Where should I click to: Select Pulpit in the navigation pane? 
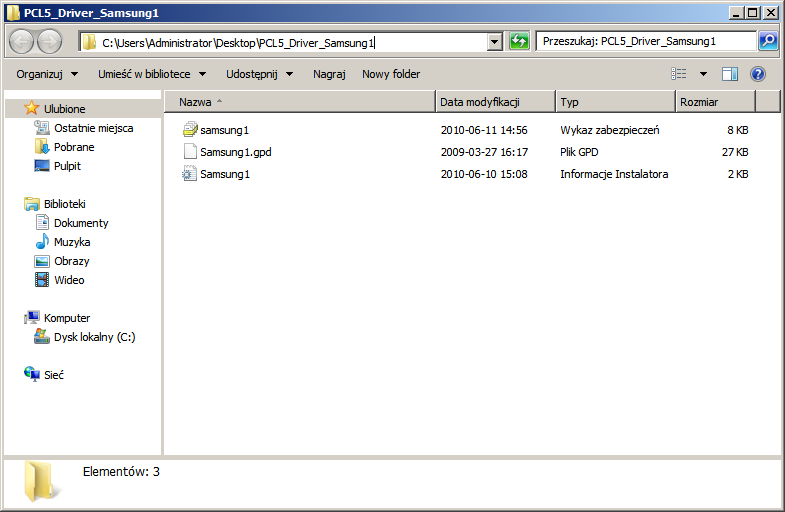67,166
